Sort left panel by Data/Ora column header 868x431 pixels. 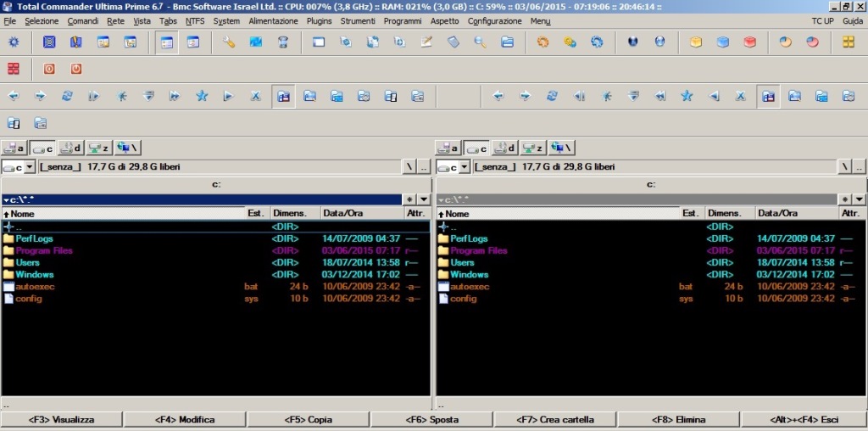[x=362, y=213]
